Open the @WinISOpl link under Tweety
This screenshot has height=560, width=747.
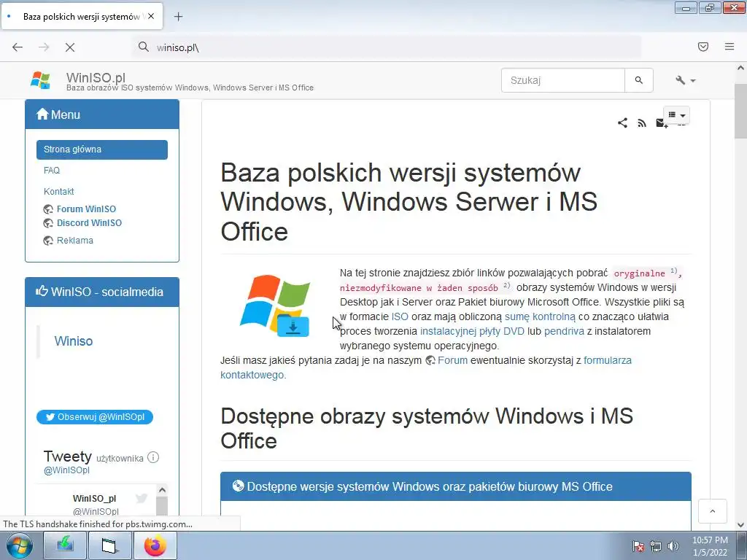[66, 470]
